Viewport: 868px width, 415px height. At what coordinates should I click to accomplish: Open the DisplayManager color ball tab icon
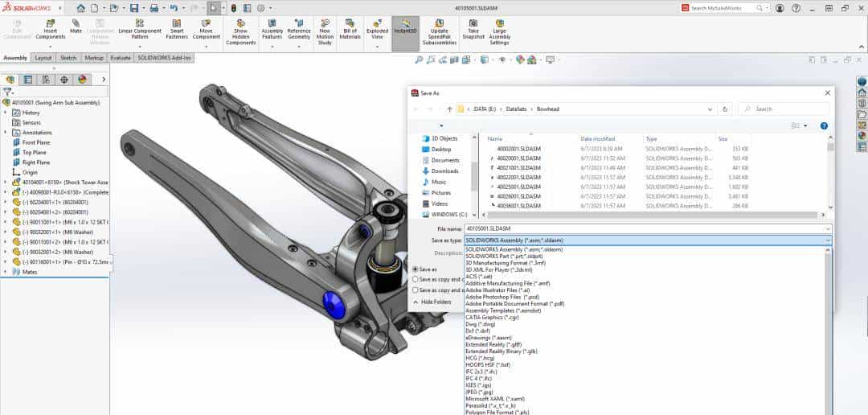[x=83, y=80]
